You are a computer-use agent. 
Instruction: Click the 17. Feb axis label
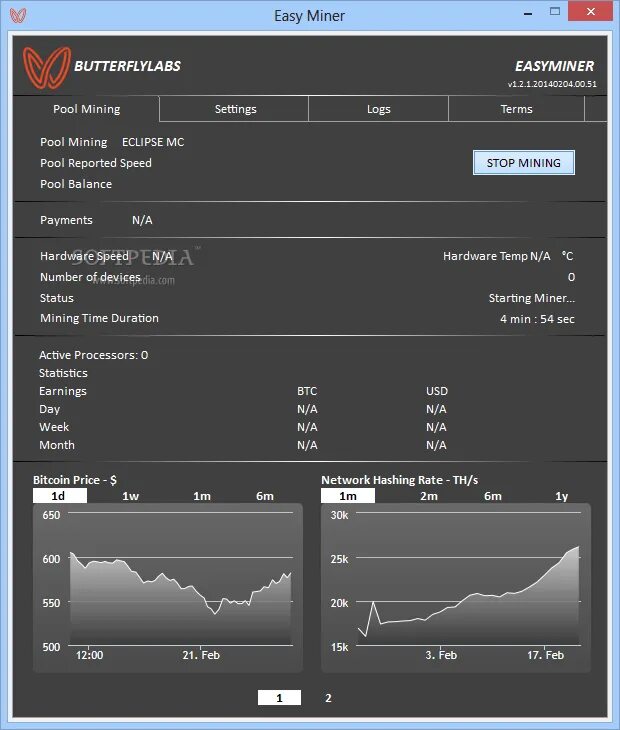(545, 655)
